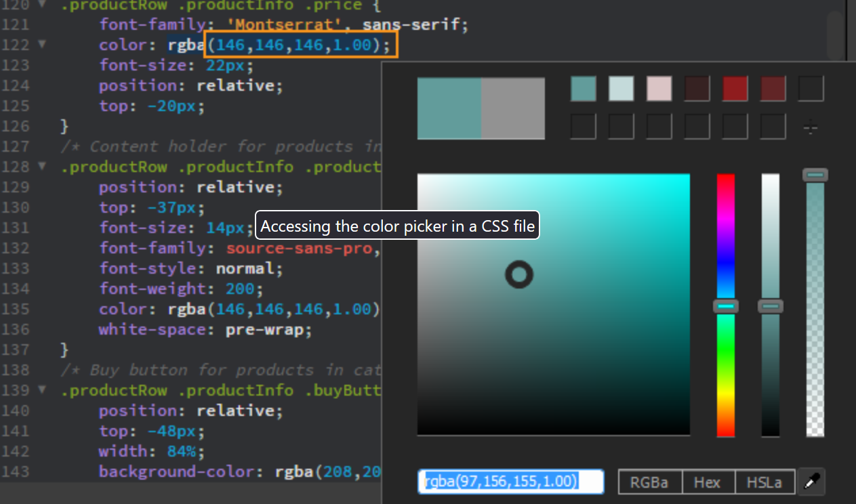Viewport: 856px width, 504px height.
Task: Click the rgba(97,156,155,1.00) color value field
Action: [511, 482]
